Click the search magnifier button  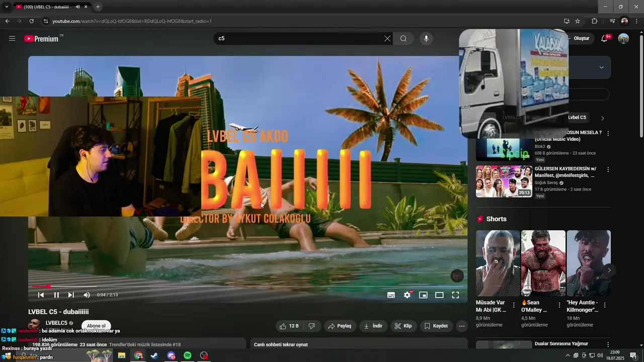[404, 39]
